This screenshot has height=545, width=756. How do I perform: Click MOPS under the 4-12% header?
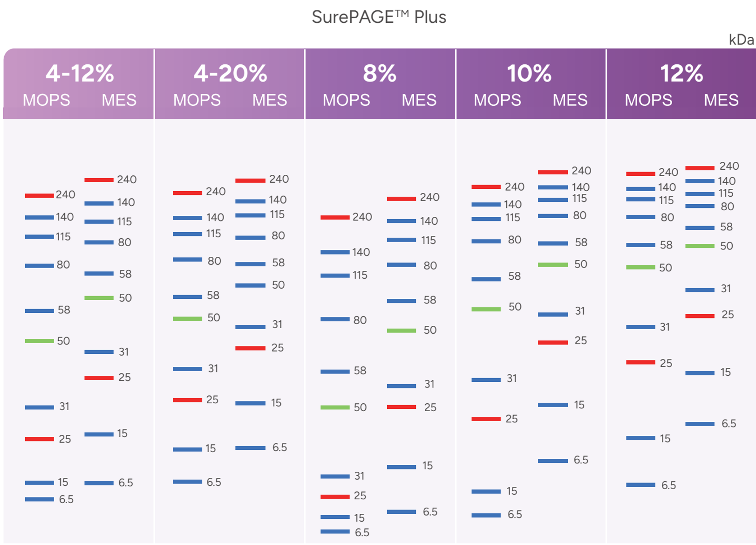click(47, 100)
